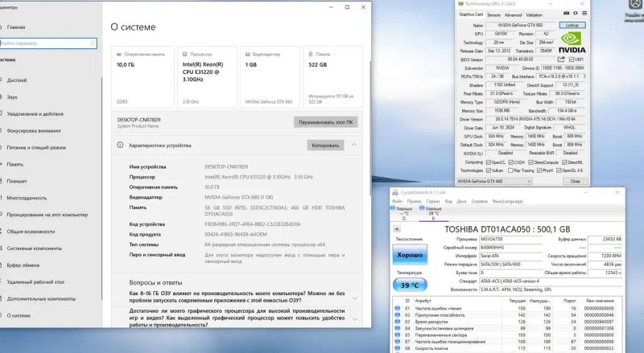The width and height of the screenshot is (644, 353).
Task: Toggle the OpenGL 4.6 checkbox
Action: (559, 170)
